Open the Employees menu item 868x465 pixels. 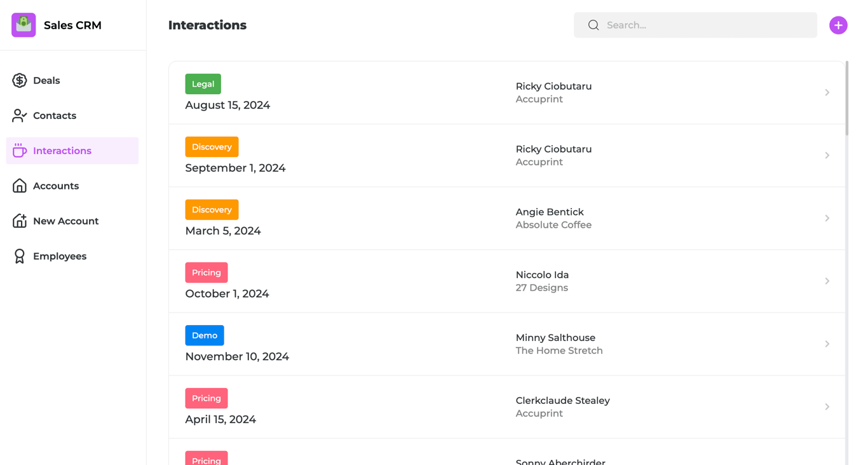click(x=60, y=256)
